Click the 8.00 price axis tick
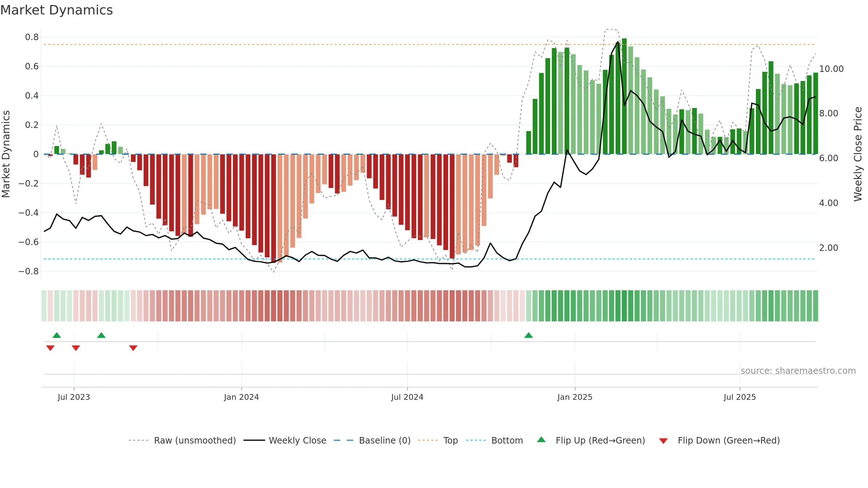868x488 pixels. [829, 114]
